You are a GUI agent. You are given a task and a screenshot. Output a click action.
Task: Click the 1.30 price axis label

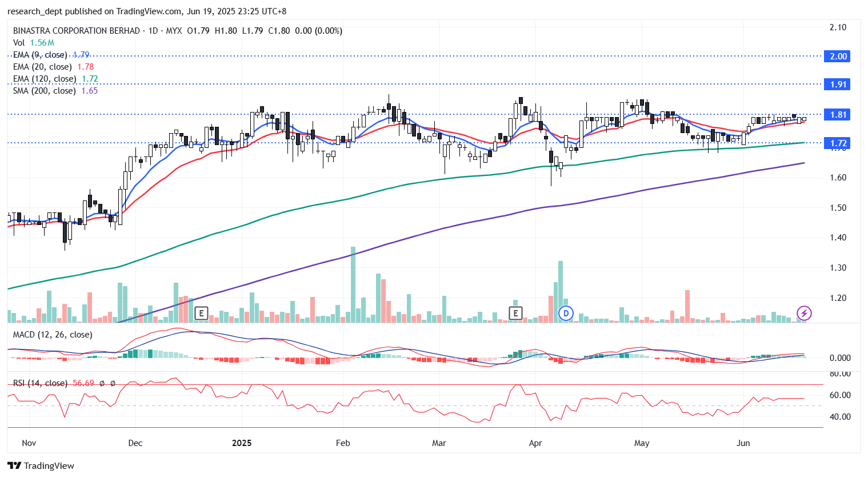click(x=838, y=268)
